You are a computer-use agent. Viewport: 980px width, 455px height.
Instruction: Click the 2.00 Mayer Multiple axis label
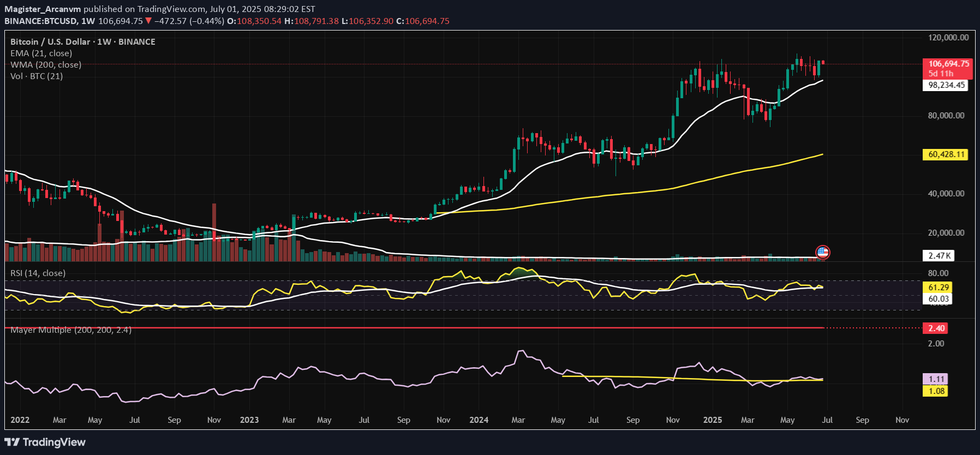coord(936,344)
